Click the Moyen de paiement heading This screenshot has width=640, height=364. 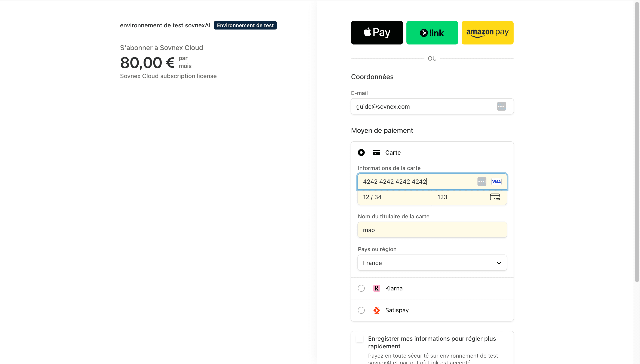(382, 130)
